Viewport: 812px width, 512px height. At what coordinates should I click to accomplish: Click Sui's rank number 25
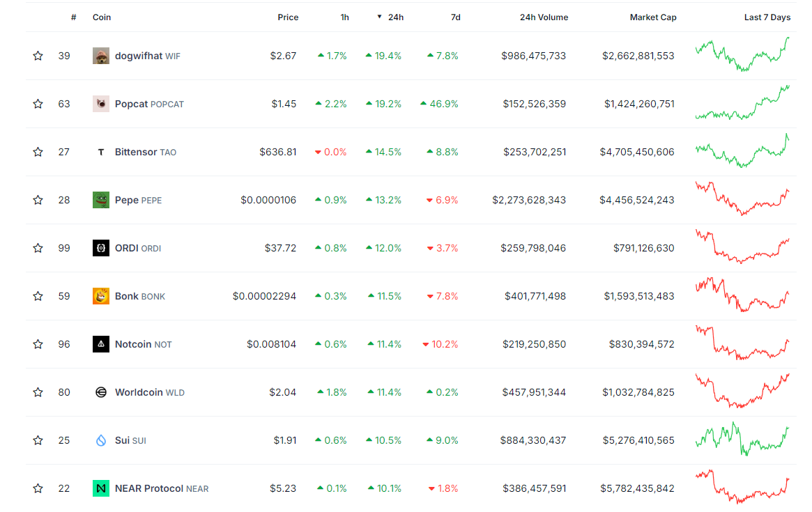64,440
